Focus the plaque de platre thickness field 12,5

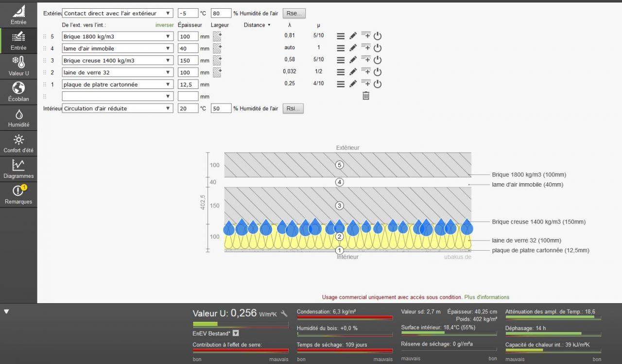click(x=188, y=84)
